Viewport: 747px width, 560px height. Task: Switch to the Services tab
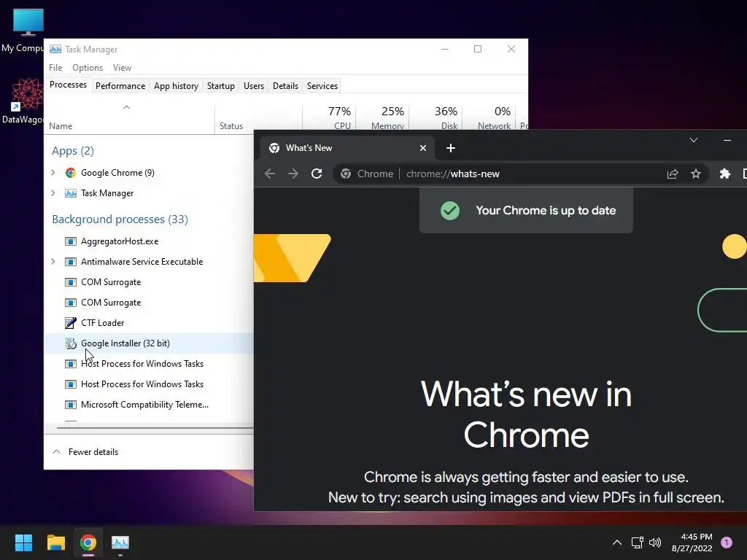pos(322,86)
